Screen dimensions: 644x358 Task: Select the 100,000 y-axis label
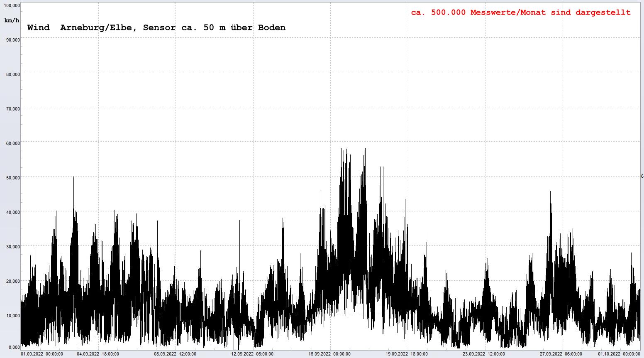coord(12,5)
